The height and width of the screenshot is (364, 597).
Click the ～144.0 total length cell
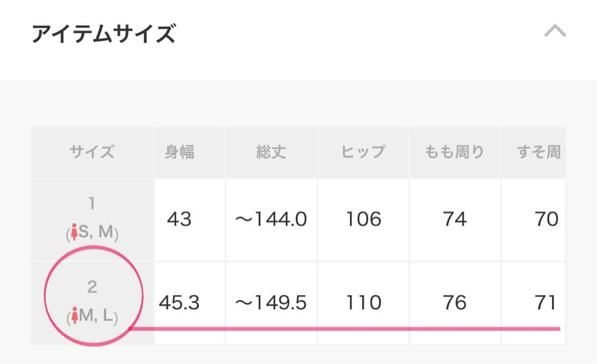pyautogui.click(x=271, y=219)
